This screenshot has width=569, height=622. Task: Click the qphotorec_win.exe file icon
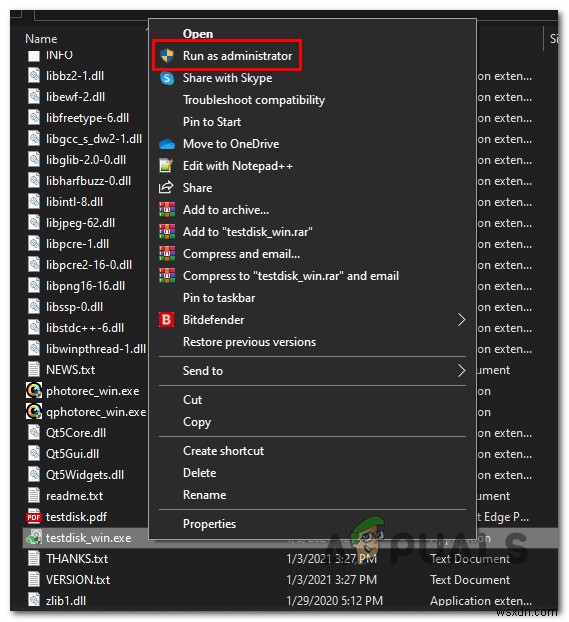click(x=34, y=411)
